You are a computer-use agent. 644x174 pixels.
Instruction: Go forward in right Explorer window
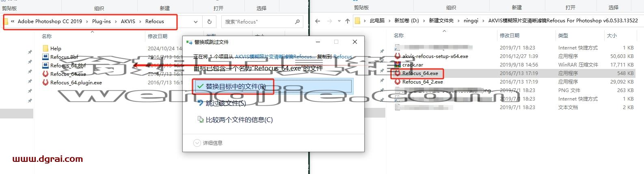(329, 21)
